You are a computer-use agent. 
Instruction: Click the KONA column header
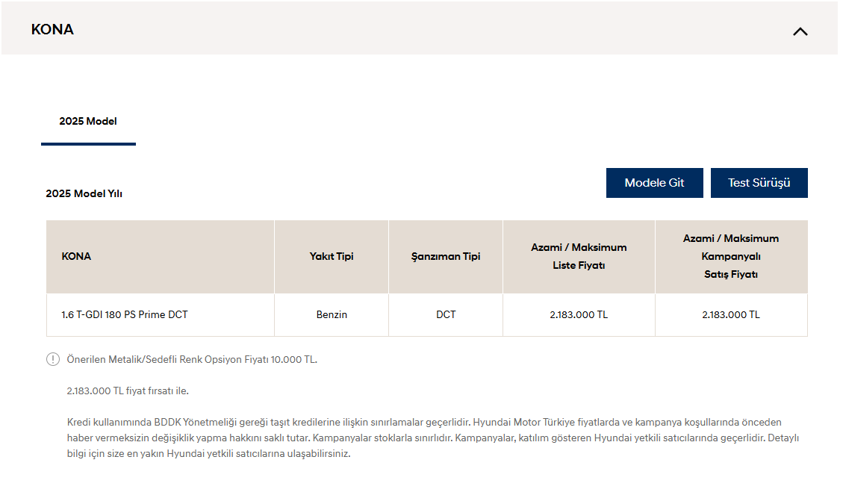(x=161, y=257)
